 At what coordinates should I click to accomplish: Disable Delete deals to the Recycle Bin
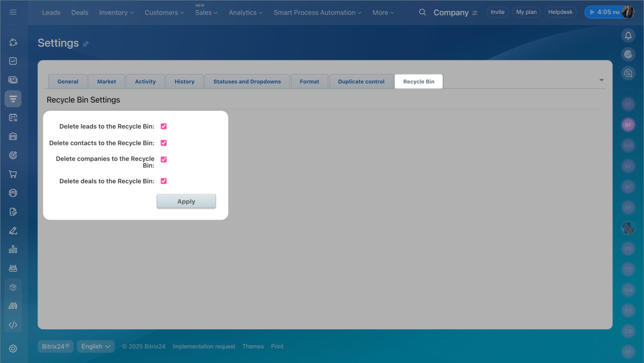pos(164,181)
